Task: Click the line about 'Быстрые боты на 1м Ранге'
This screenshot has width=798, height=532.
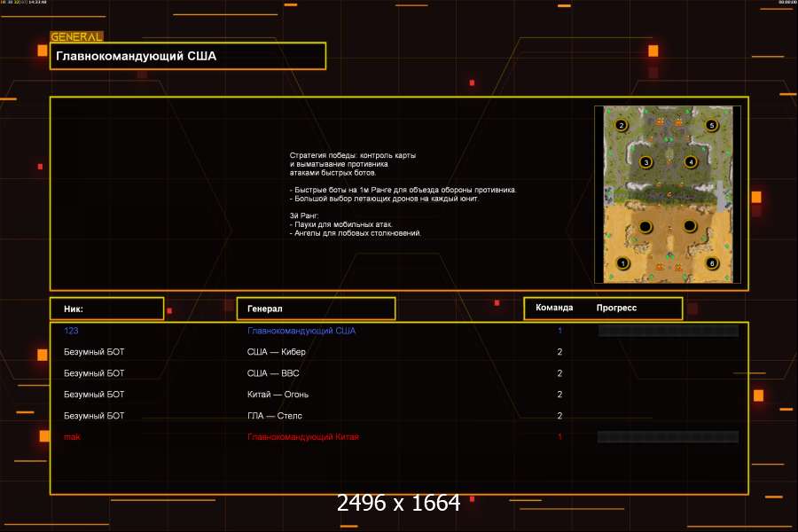Action: click(x=403, y=190)
